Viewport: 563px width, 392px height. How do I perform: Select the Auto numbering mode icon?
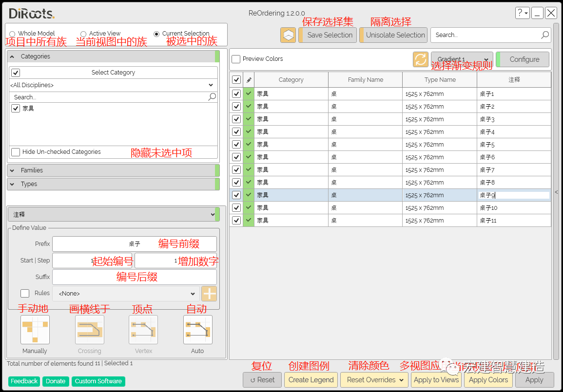coord(197,330)
